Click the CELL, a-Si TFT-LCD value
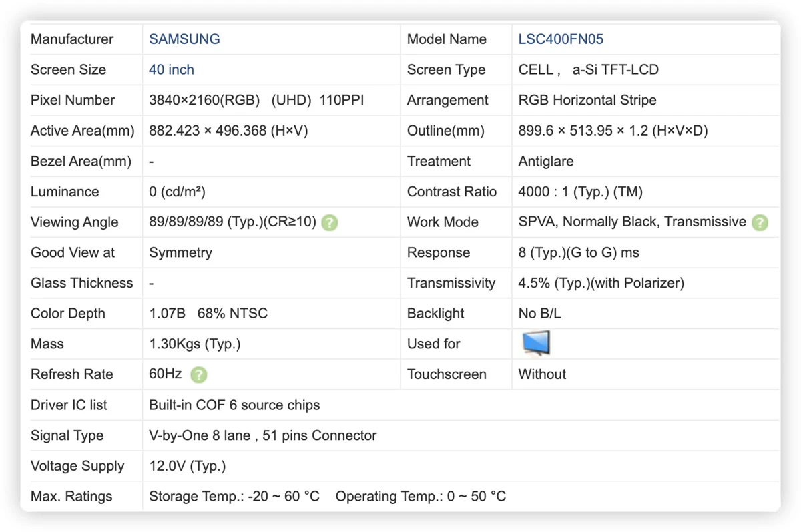Image resolution: width=801 pixels, height=532 pixels. click(x=589, y=69)
